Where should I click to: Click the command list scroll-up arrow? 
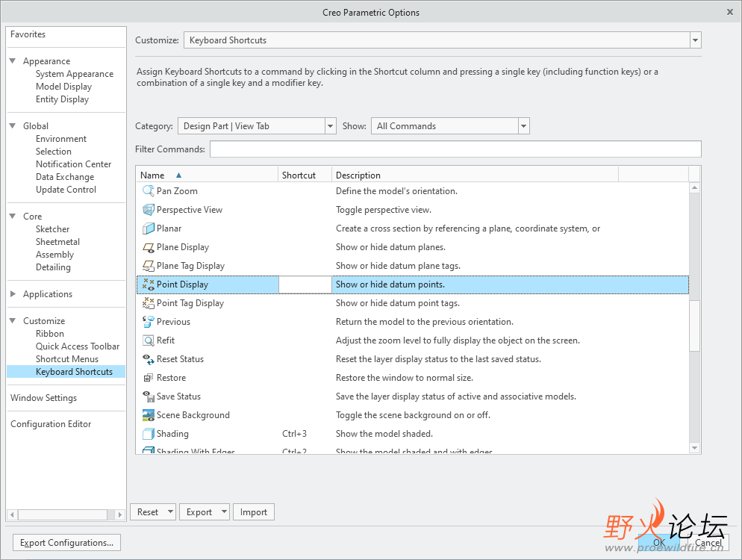click(694, 188)
